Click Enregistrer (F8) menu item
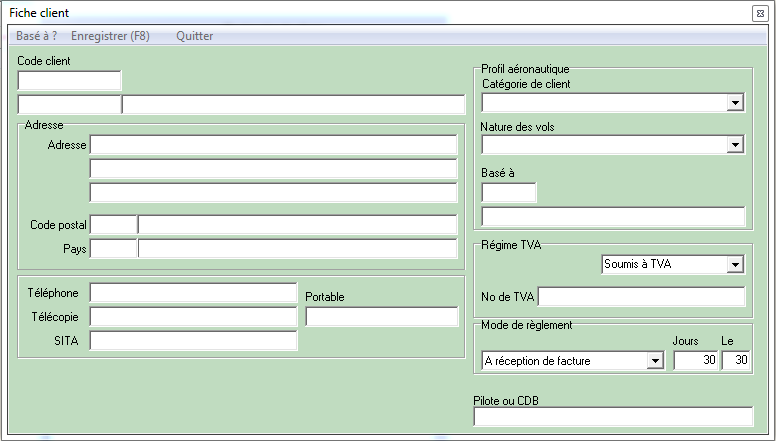This screenshot has height=441, width=776. click(110, 36)
